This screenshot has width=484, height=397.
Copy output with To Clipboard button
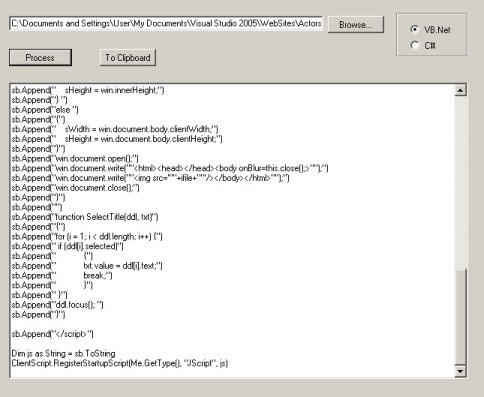point(128,58)
